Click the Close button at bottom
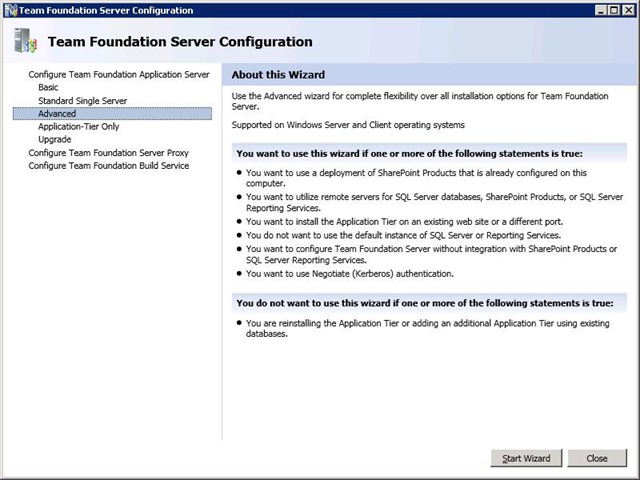This screenshot has height=480, width=640. point(597,458)
